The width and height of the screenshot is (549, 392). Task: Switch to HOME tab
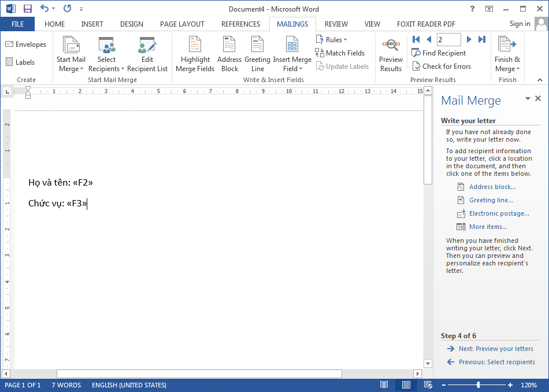(x=55, y=24)
